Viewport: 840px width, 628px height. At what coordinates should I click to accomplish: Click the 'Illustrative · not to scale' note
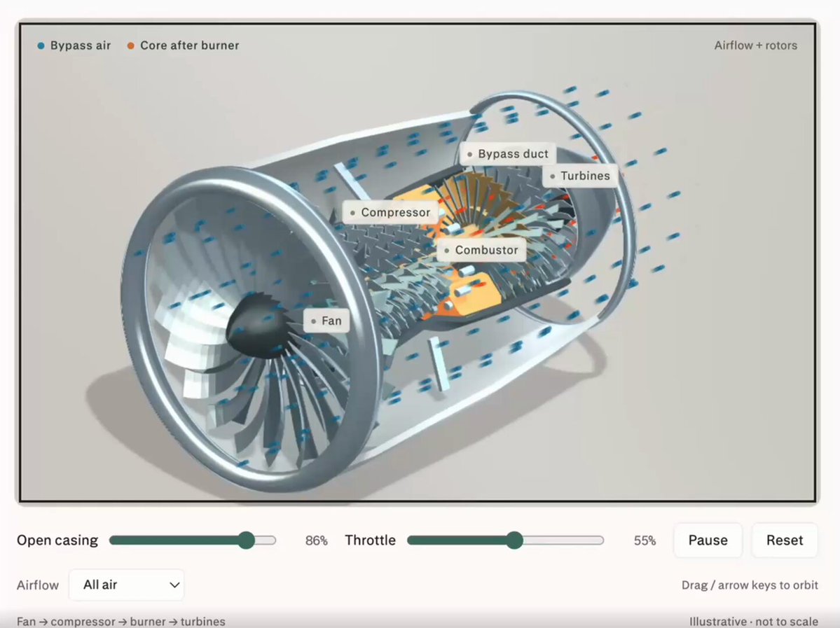point(753,622)
